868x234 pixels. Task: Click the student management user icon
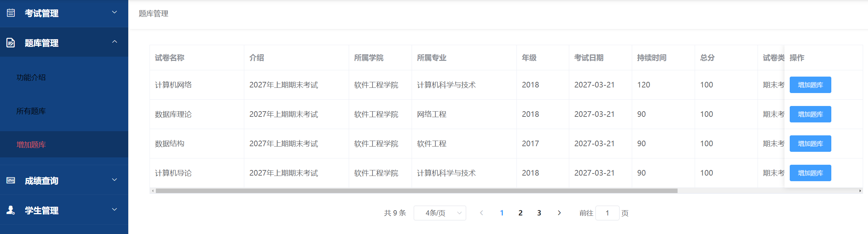pyautogui.click(x=11, y=210)
